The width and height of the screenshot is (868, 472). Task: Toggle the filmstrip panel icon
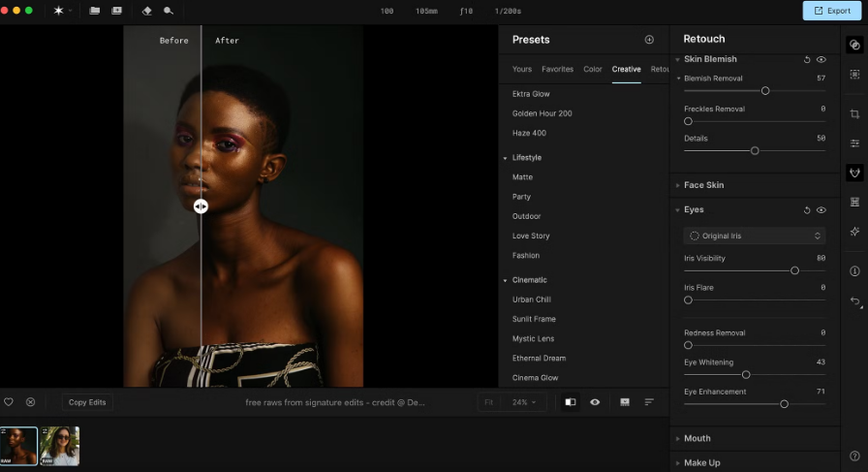coord(625,402)
